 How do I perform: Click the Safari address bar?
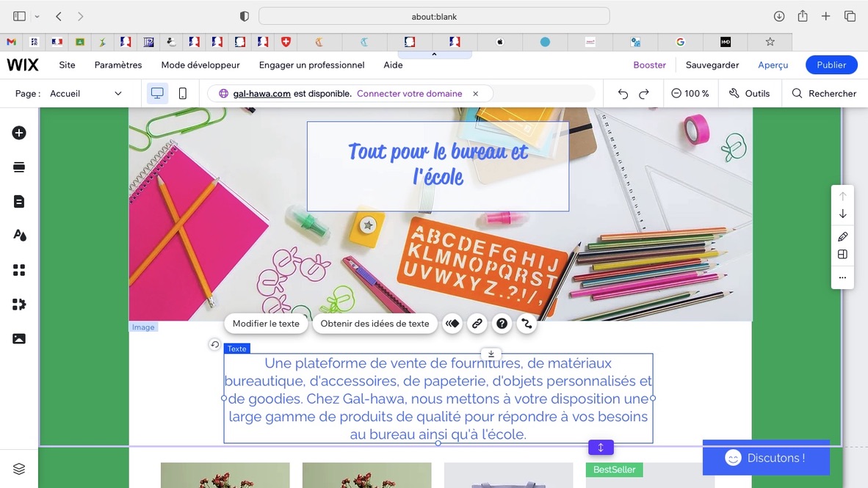(434, 16)
